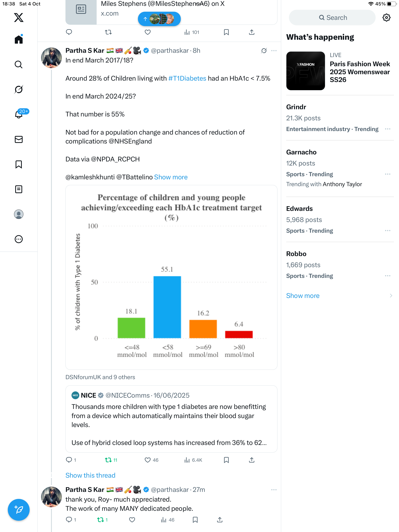
Task: Expand post text with Show more
Action: [171, 177]
